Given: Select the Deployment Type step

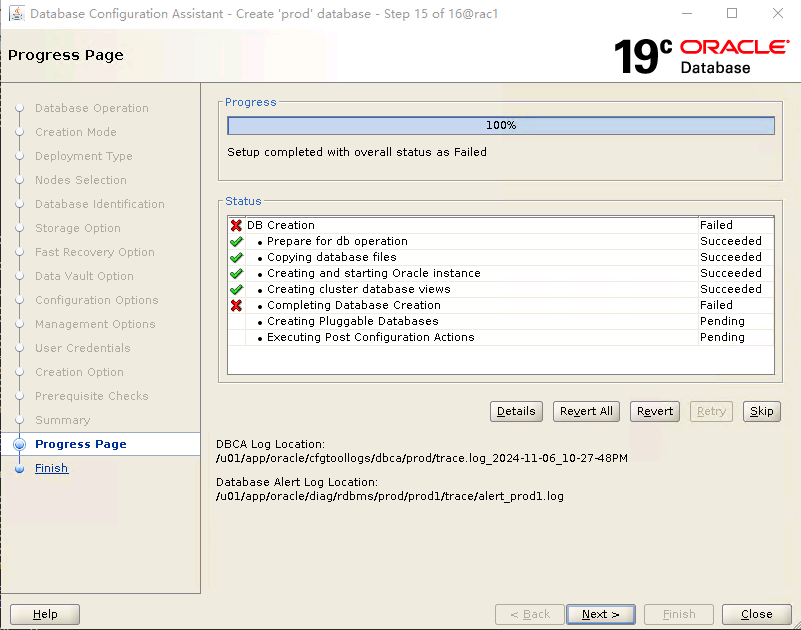Looking at the screenshot, I should point(84,156).
